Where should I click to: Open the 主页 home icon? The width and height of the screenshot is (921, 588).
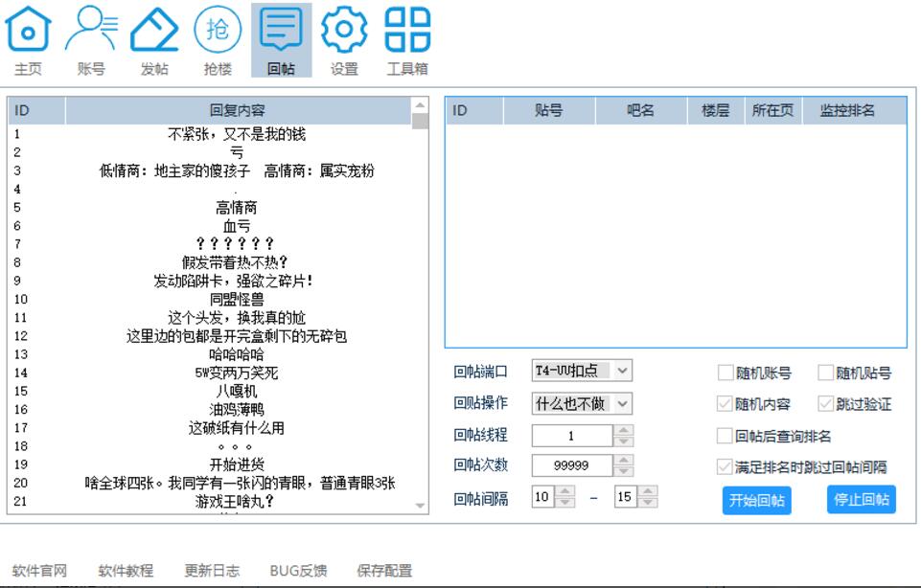(x=28, y=40)
